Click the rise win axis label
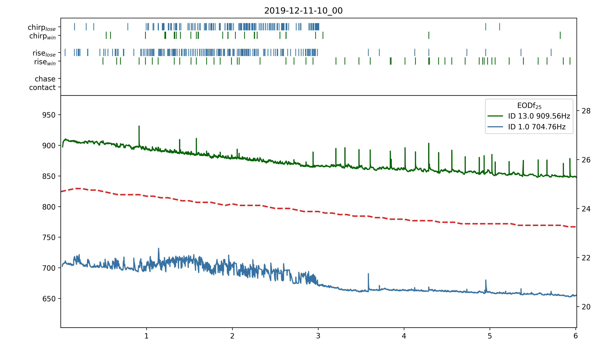Image resolution: width=607 pixels, height=364 pixels. [45, 62]
